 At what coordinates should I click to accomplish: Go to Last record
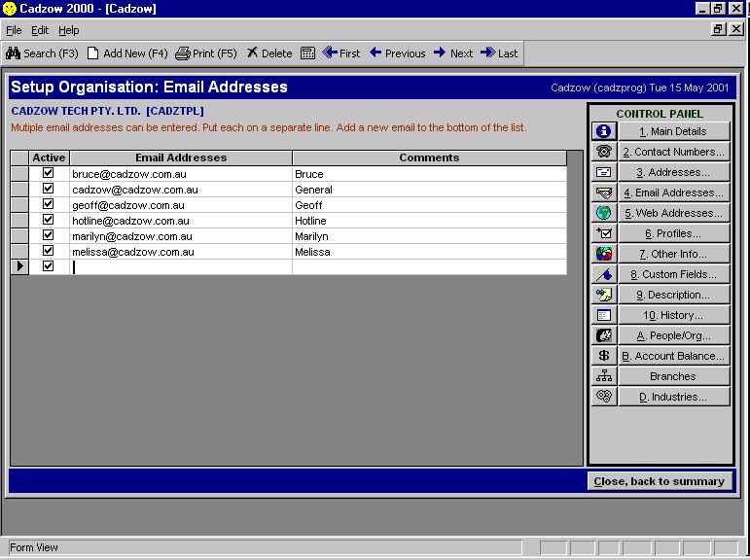coord(499,53)
